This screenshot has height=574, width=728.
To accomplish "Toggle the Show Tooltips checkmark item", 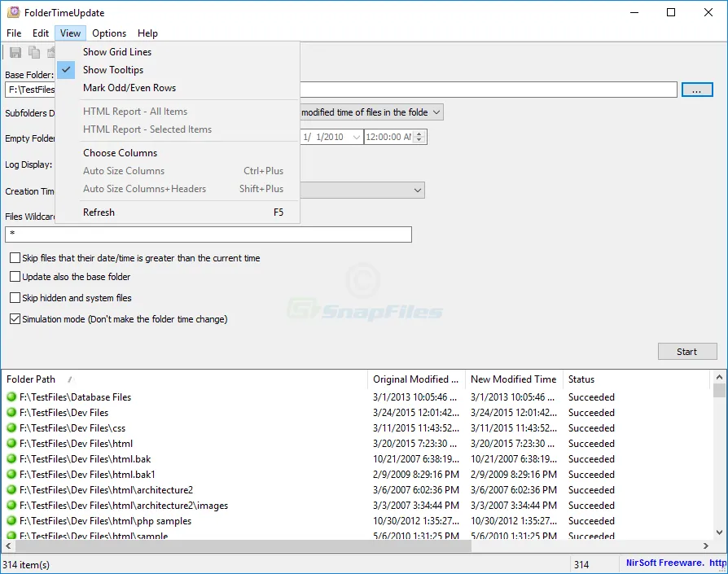I will click(x=178, y=69).
